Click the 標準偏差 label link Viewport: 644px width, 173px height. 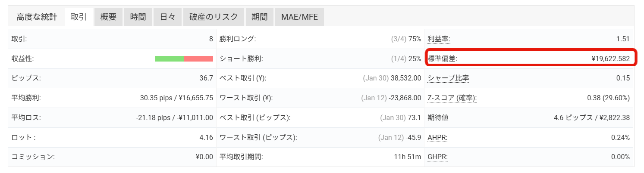pyautogui.click(x=442, y=59)
